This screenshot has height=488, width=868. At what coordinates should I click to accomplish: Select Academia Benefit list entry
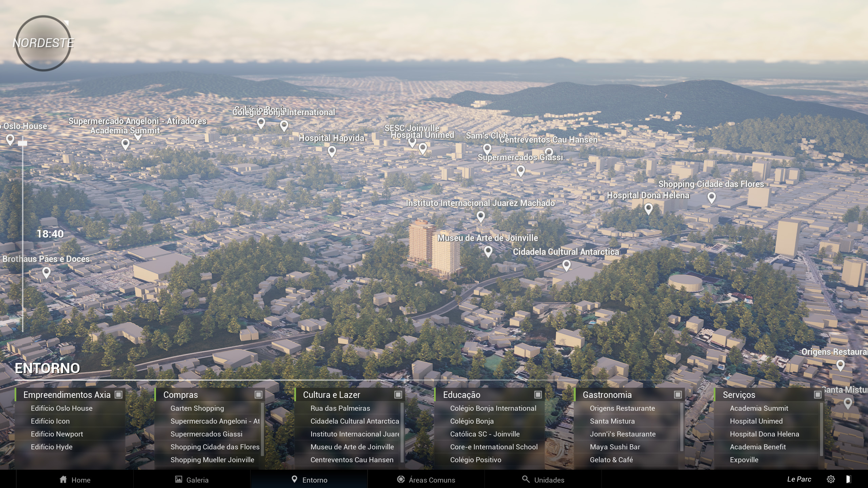[x=767, y=447]
